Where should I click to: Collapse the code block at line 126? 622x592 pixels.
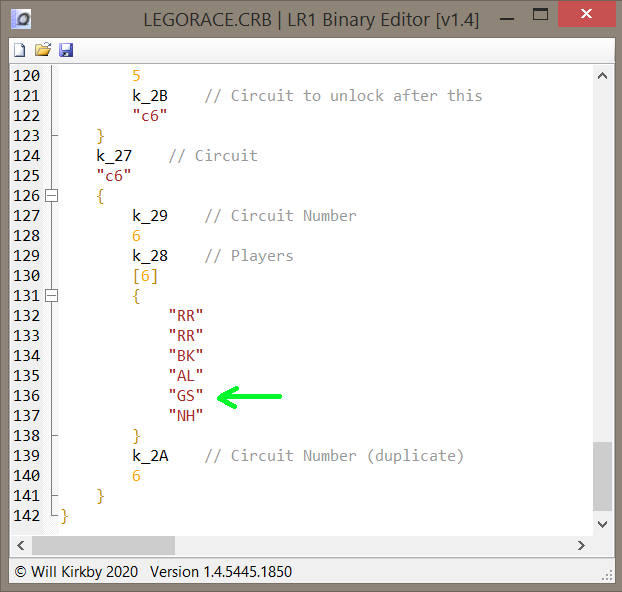point(52,196)
